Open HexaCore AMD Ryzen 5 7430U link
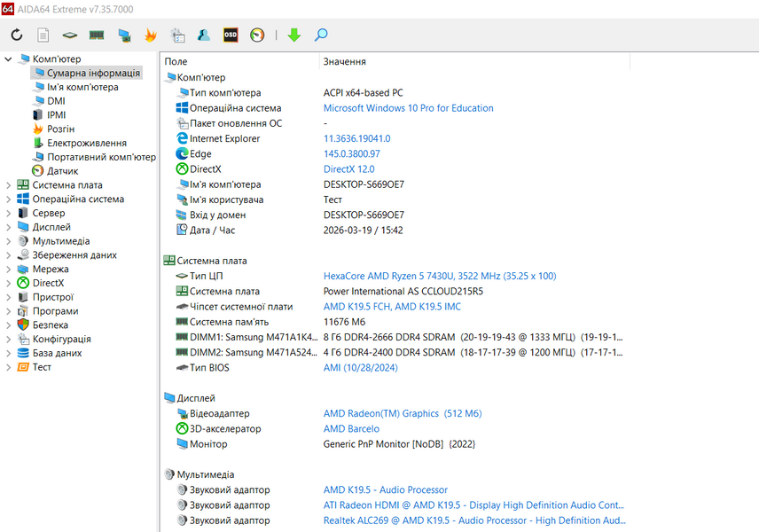This screenshot has height=532, width=759. coord(440,276)
